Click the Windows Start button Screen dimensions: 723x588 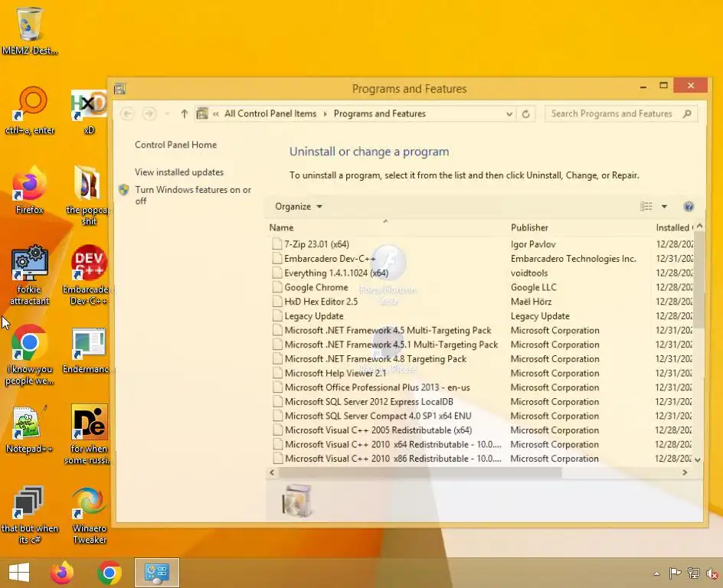click(19, 573)
